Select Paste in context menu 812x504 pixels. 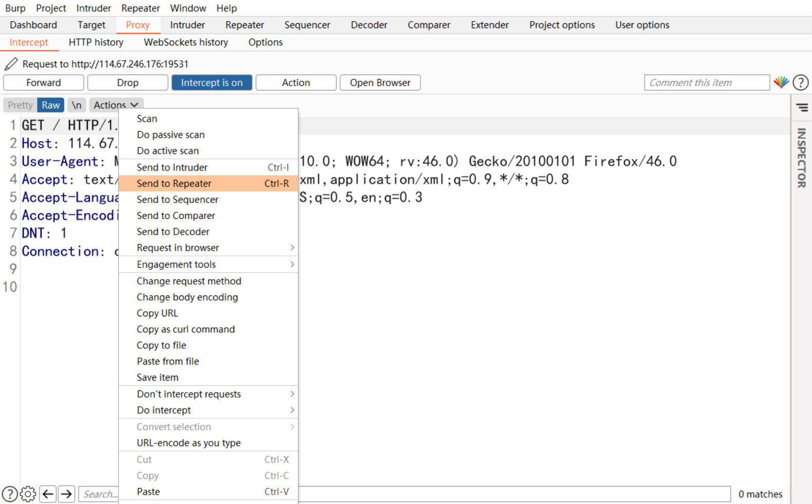pyautogui.click(x=208, y=492)
